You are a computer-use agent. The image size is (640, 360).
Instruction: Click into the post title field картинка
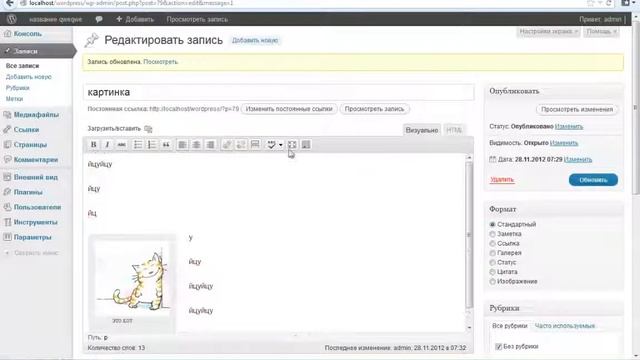coord(279,92)
